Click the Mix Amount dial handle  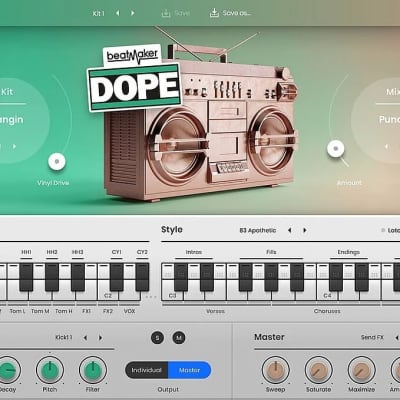coord(336,149)
